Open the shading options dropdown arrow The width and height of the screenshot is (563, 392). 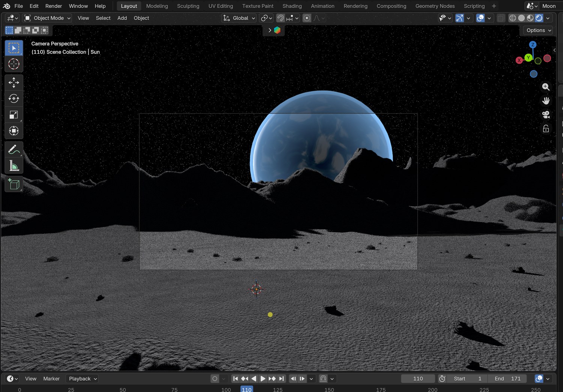coord(548,18)
